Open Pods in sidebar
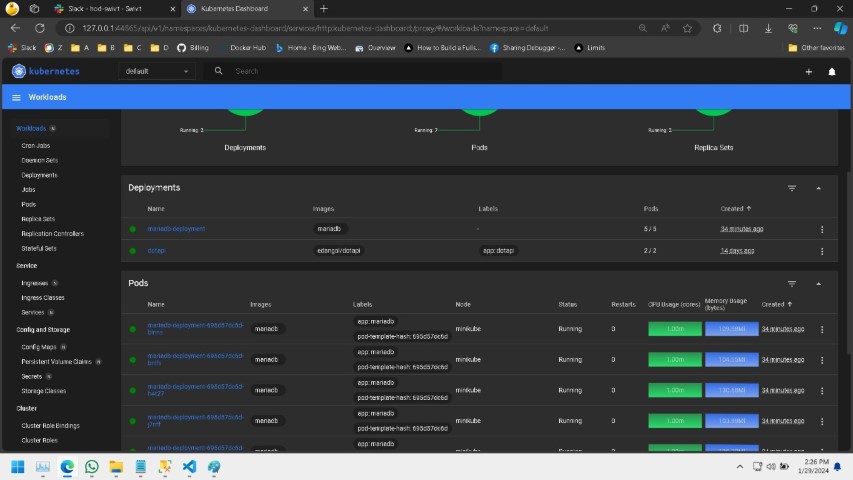The height and width of the screenshot is (480, 853). point(28,205)
